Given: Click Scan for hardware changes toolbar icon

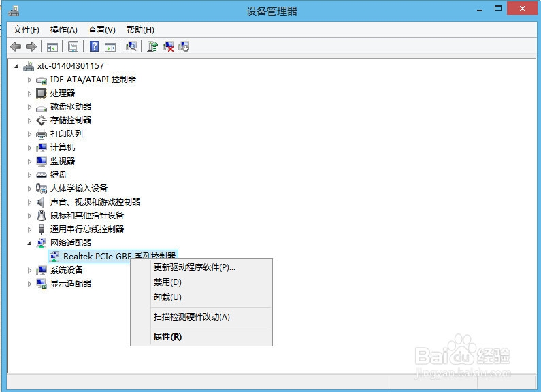Looking at the screenshot, I should tap(131, 46).
